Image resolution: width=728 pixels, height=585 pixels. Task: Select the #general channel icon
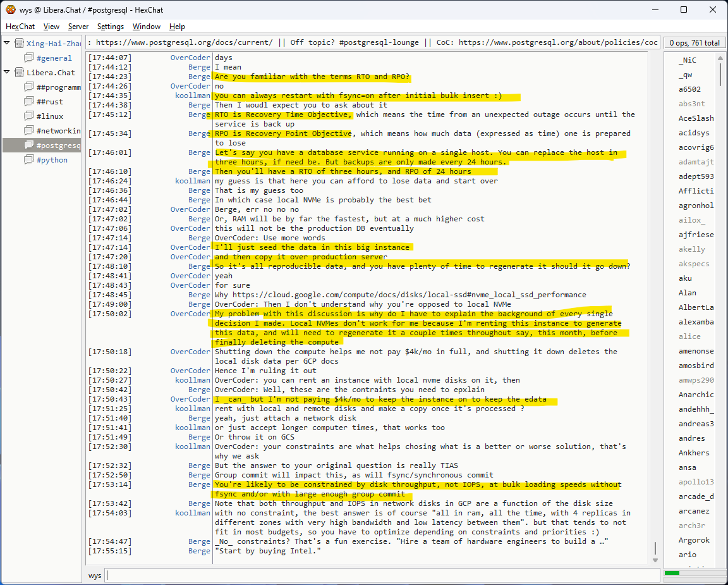click(29, 58)
